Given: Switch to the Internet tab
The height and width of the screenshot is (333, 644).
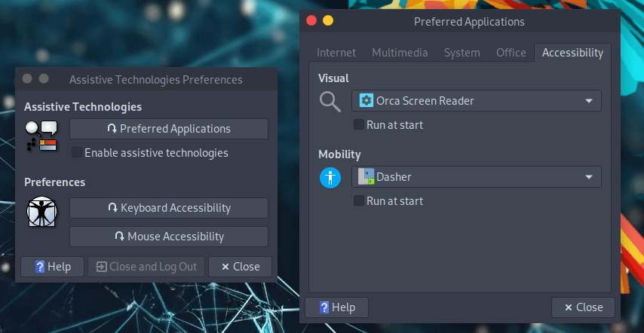Looking at the screenshot, I should pyautogui.click(x=336, y=53).
